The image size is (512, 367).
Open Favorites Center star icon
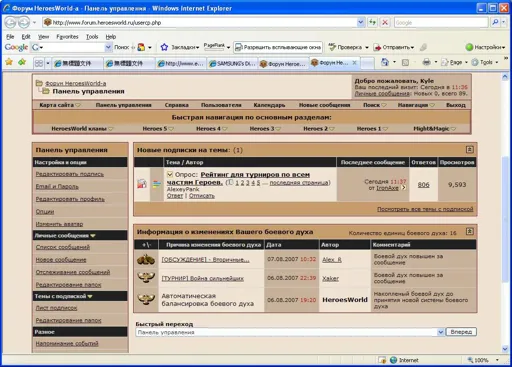[x=9, y=62]
